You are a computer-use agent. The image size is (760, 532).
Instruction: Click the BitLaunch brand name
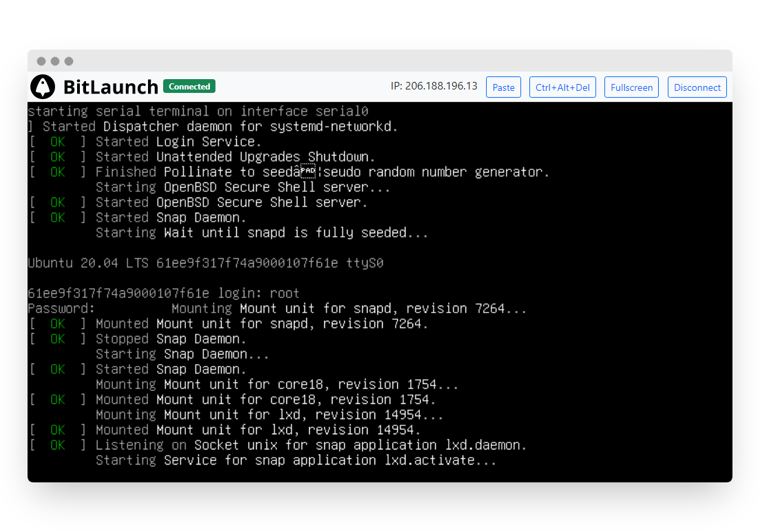tap(111, 87)
